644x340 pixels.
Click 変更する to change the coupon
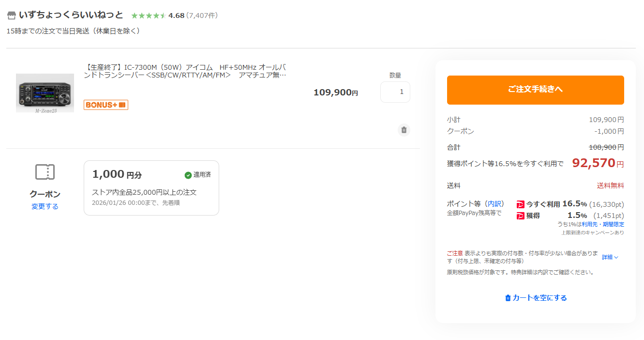click(x=45, y=206)
